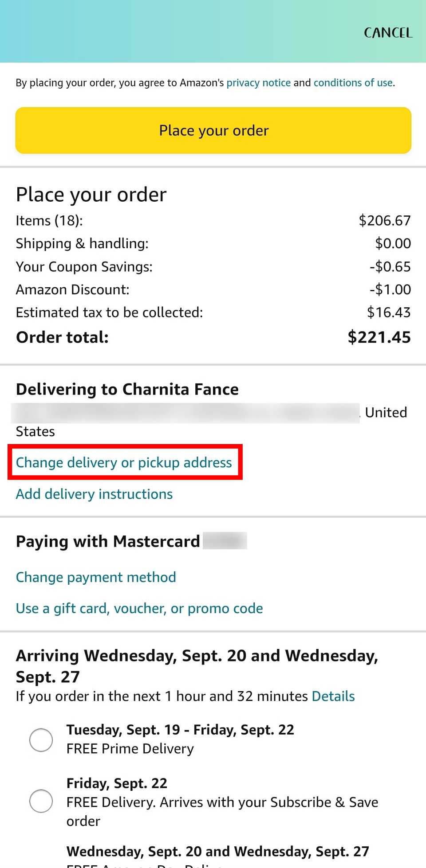This screenshot has height=868, width=426.
Task: Open the conditions of use link
Action: (353, 82)
